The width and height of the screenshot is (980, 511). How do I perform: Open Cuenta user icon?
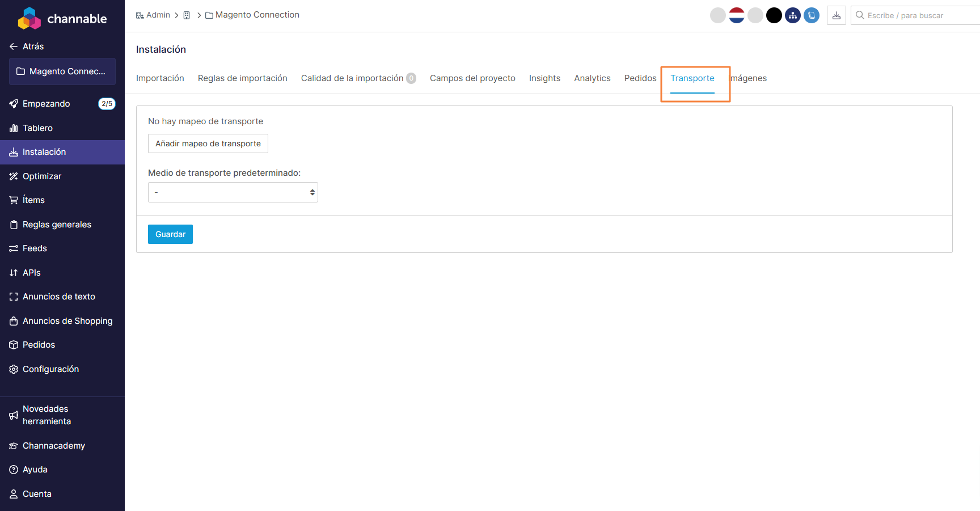click(14, 494)
